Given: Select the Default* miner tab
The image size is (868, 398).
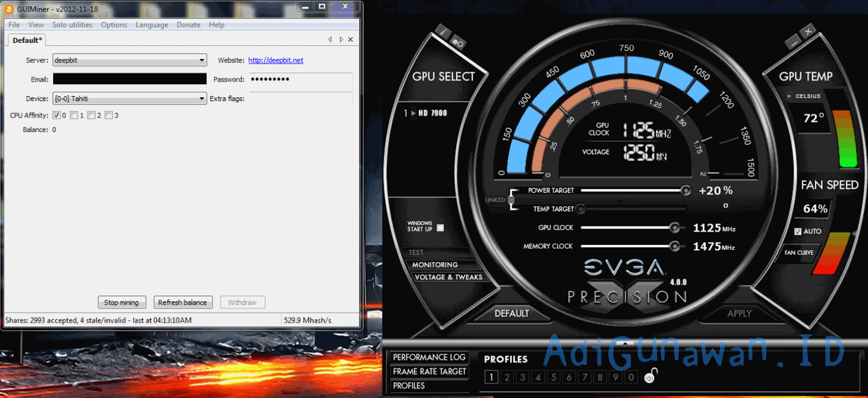Looking at the screenshot, I should (x=27, y=40).
